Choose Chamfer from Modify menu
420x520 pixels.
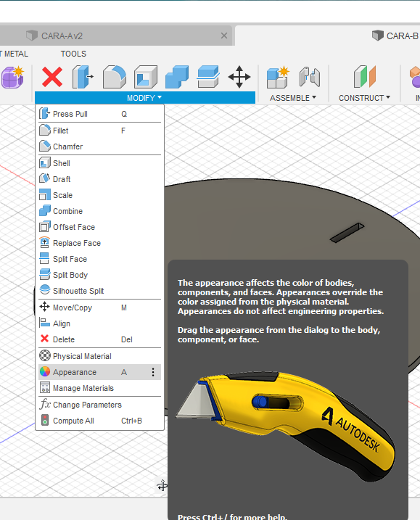click(99, 146)
